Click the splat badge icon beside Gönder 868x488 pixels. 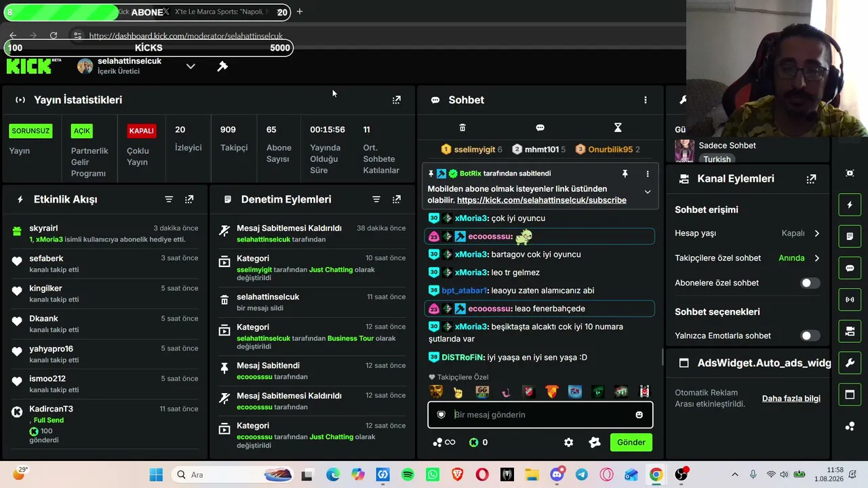[x=595, y=443]
